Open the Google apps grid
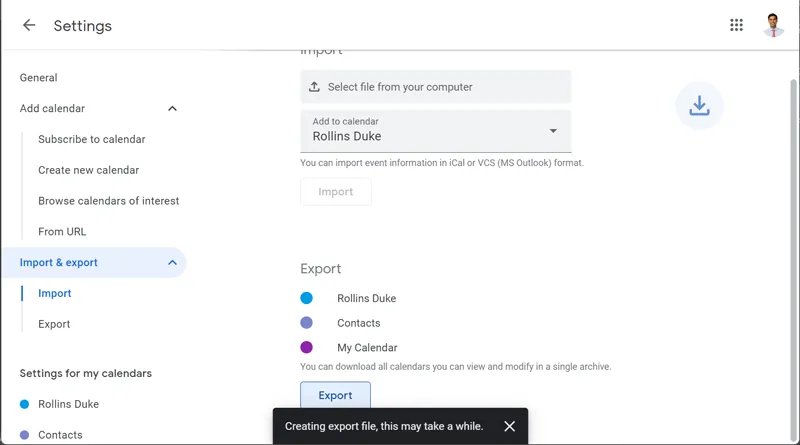The image size is (800, 445). 736,26
